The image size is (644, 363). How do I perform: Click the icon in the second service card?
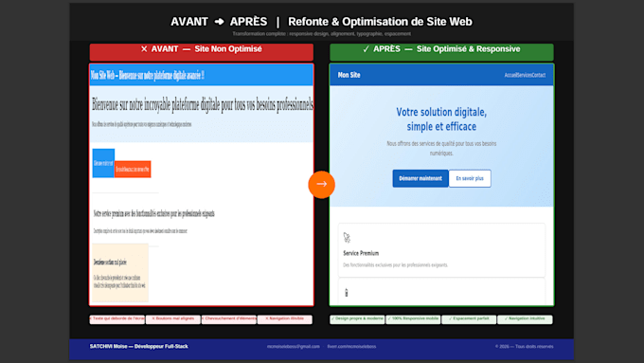point(347,293)
